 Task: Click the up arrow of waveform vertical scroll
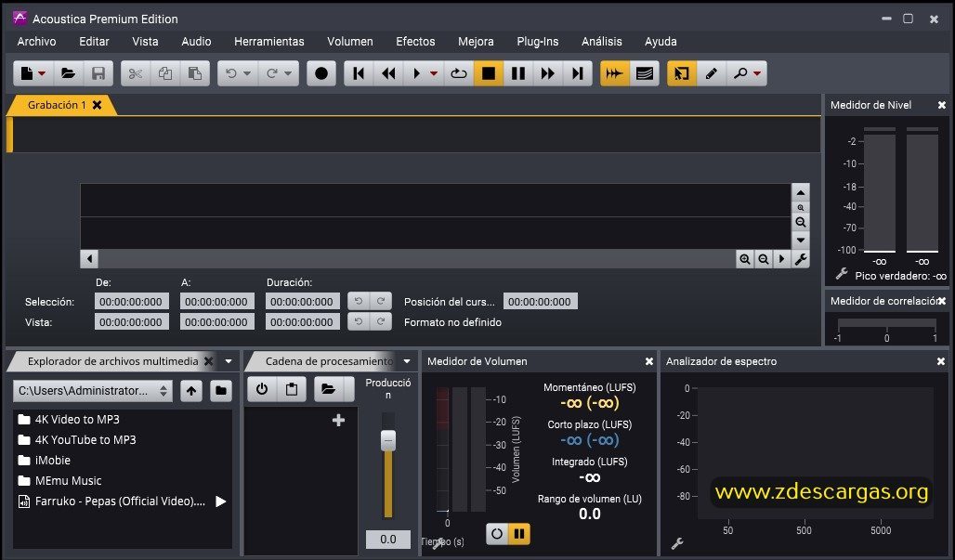[800, 192]
